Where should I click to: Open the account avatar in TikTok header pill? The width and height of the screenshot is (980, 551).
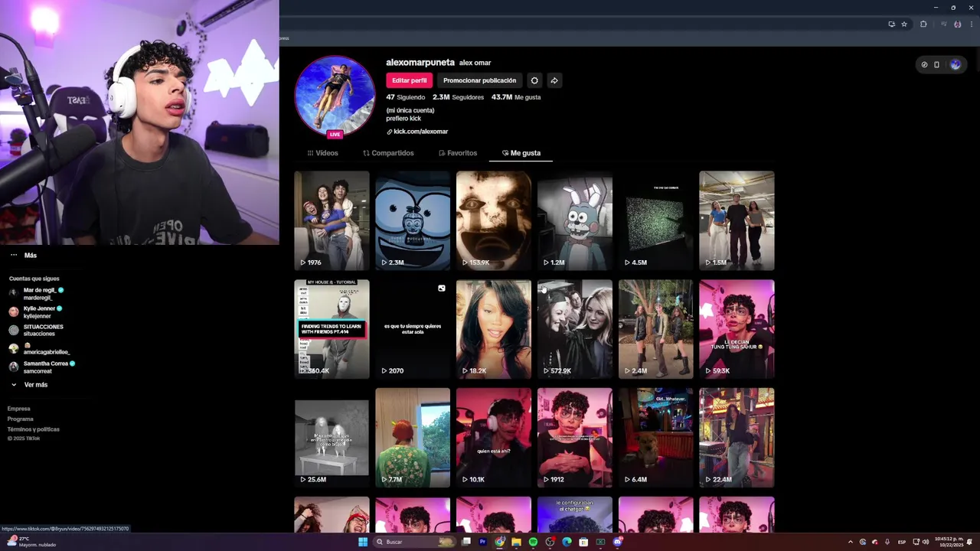pyautogui.click(x=955, y=65)
